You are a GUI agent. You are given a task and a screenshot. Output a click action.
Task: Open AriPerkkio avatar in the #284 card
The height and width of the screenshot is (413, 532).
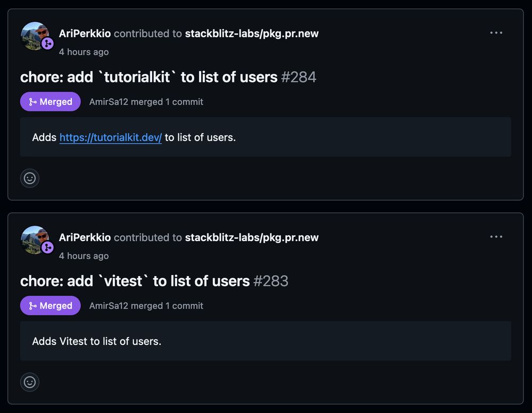pyautogui.click(x=35, y=36)
